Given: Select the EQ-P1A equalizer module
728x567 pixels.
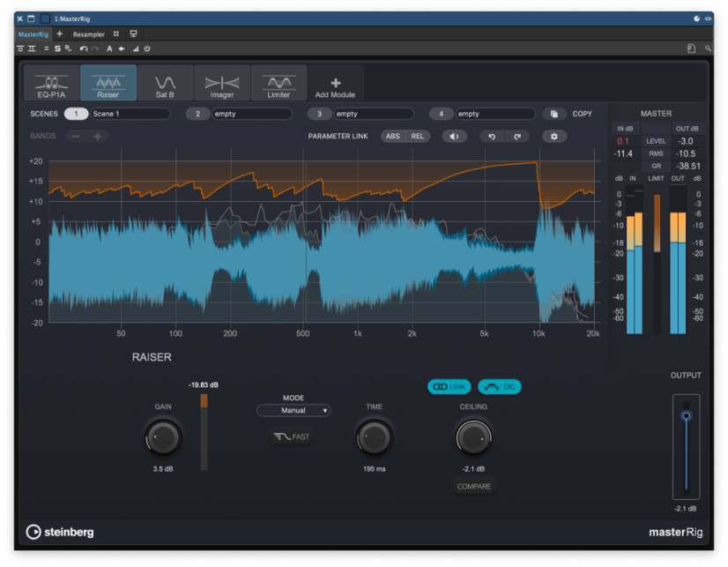Looking at the screenshot, I should click(51, 82).
